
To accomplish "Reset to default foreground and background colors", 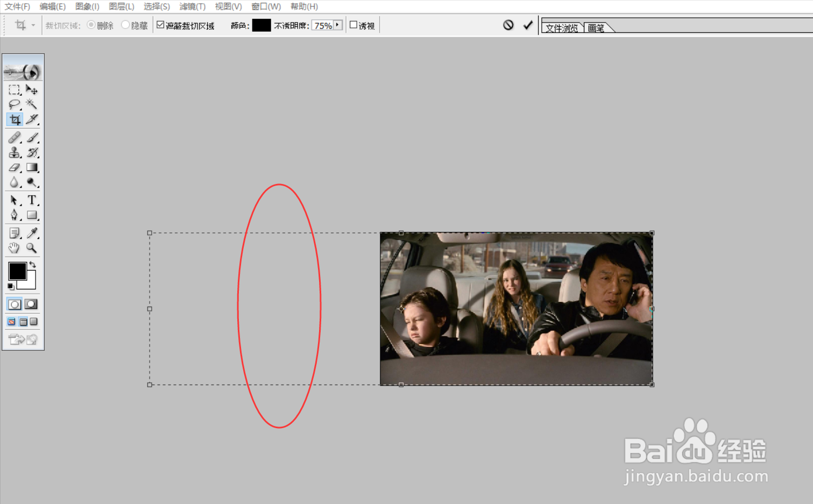I will (11, 287).
